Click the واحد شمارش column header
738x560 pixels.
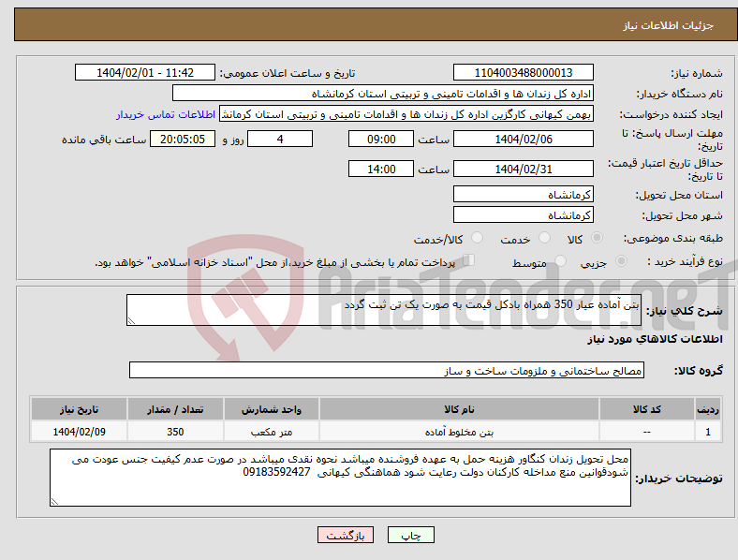[x=272, y=409]
